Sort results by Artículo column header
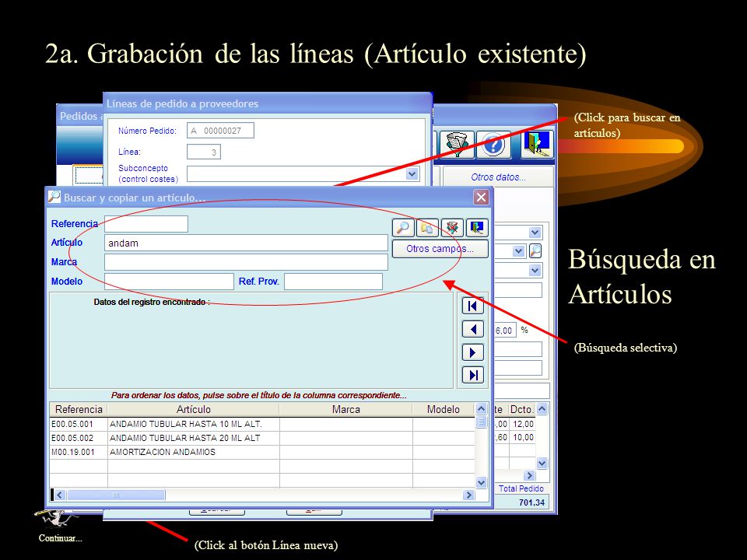747x560 pixels. (194, 410)
